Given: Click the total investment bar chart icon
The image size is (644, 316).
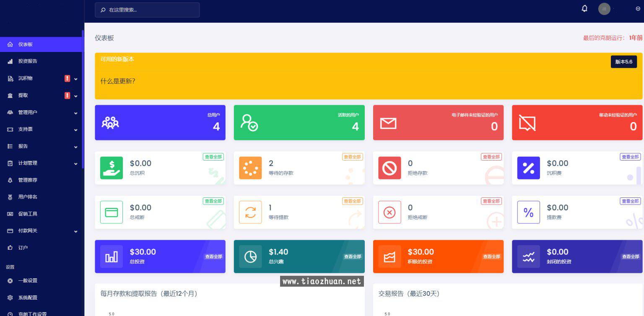Looking at the screenshot, I should point(112,256).
